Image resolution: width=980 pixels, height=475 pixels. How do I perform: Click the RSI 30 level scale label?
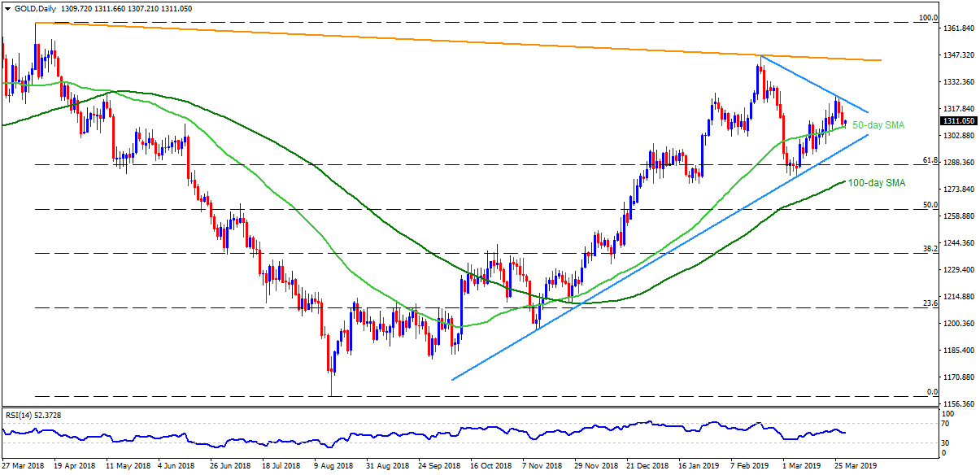(947, 442)
